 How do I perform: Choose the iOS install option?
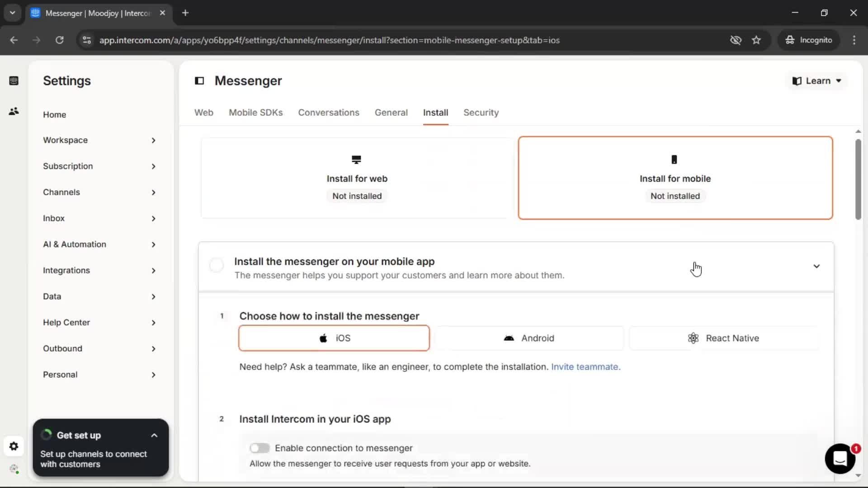[x=334, y=338]
